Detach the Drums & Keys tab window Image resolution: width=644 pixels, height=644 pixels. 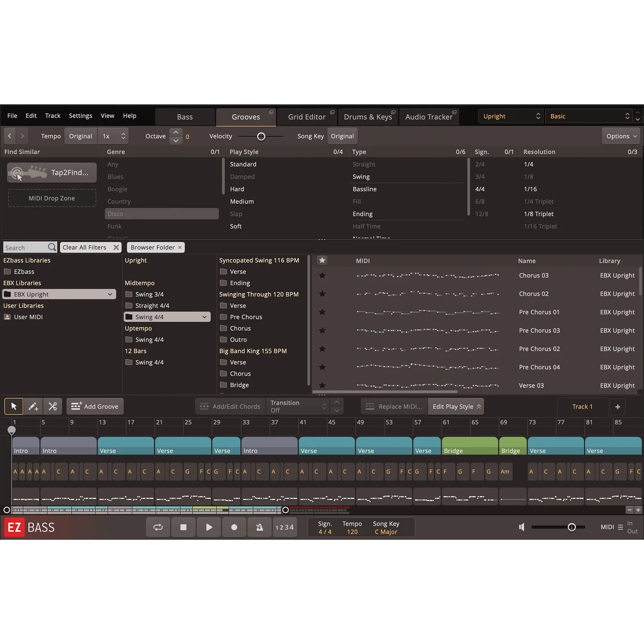tap(393, 112)
